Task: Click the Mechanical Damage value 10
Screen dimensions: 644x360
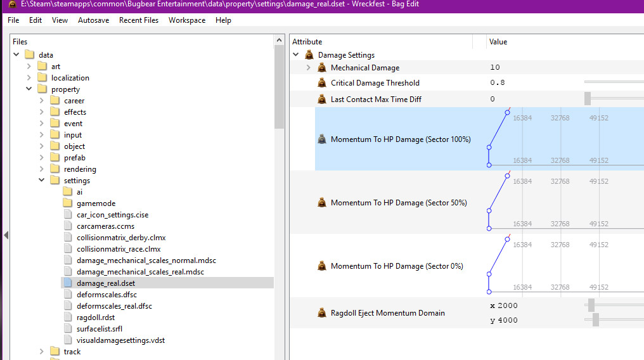Action: pos(495,67)
